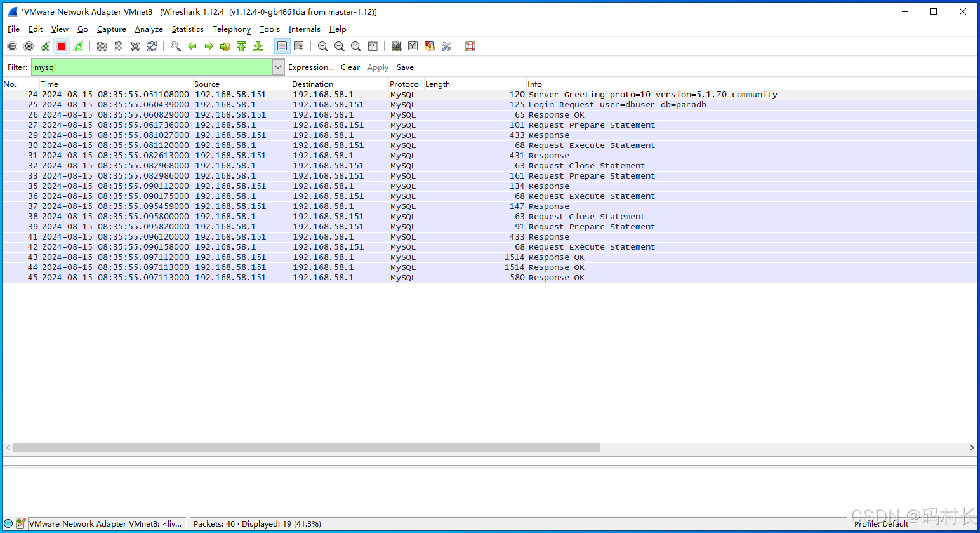This screenshot has width=980, height=533.
Task: Open the filter Expression dialog
Action: tap(311, 67)
